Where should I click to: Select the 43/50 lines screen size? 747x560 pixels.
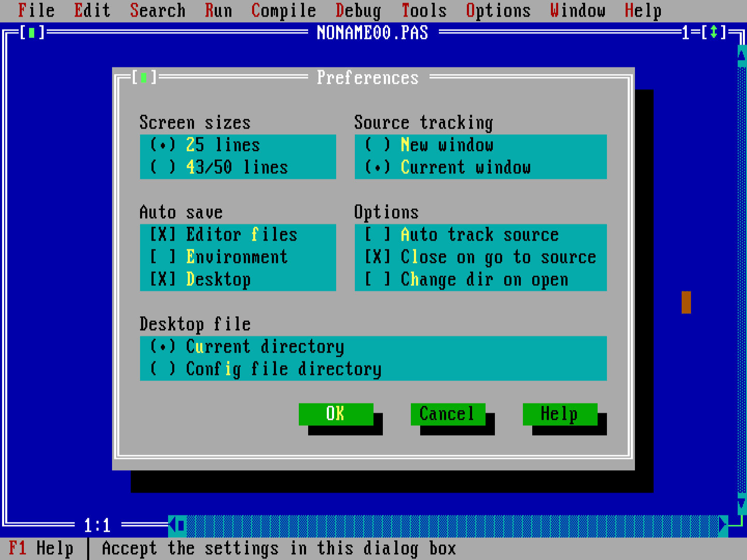[219, 167]
